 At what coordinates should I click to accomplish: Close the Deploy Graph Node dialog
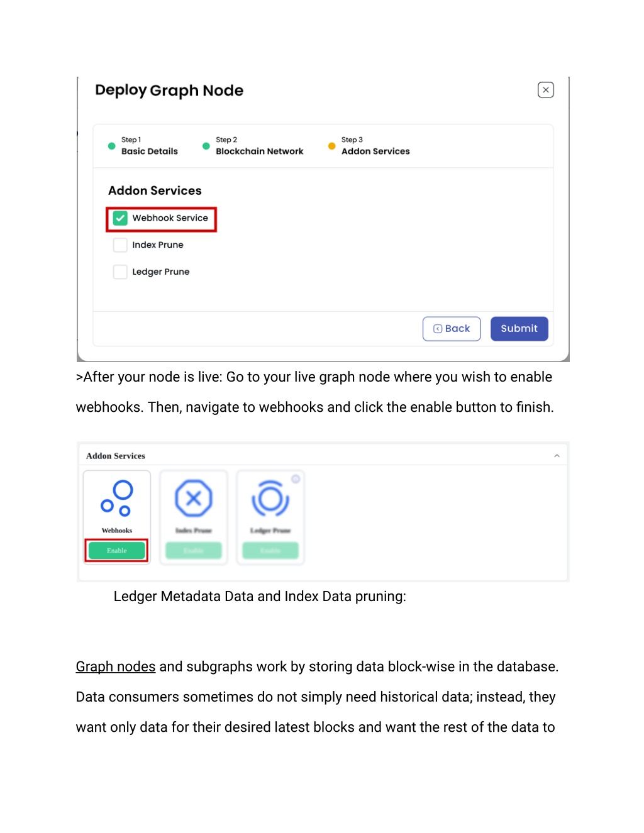pos(545,90)
